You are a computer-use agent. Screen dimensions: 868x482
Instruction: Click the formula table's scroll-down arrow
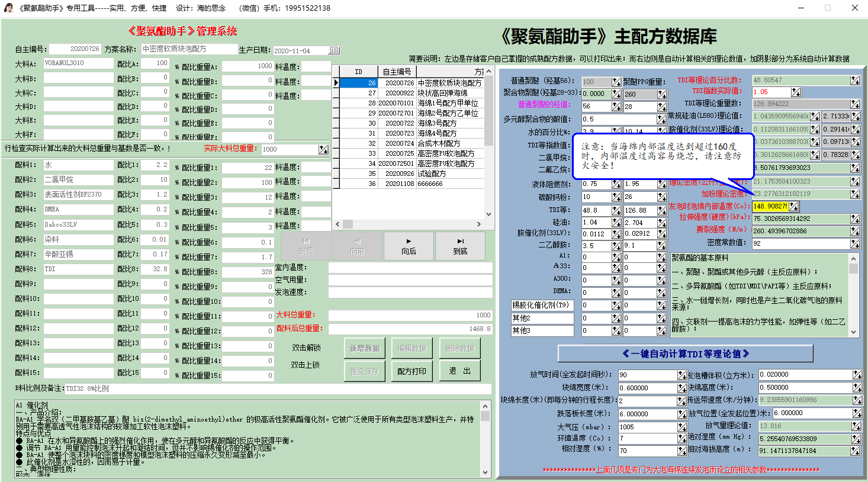tap(489, 214)
